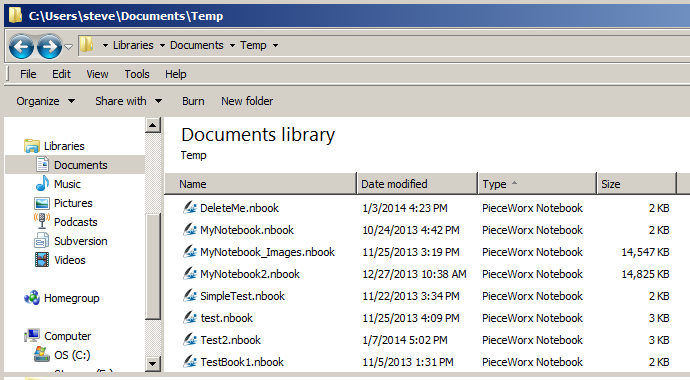Open the View menu
This screenshot has height=380, width=690.
pos(97,74)
